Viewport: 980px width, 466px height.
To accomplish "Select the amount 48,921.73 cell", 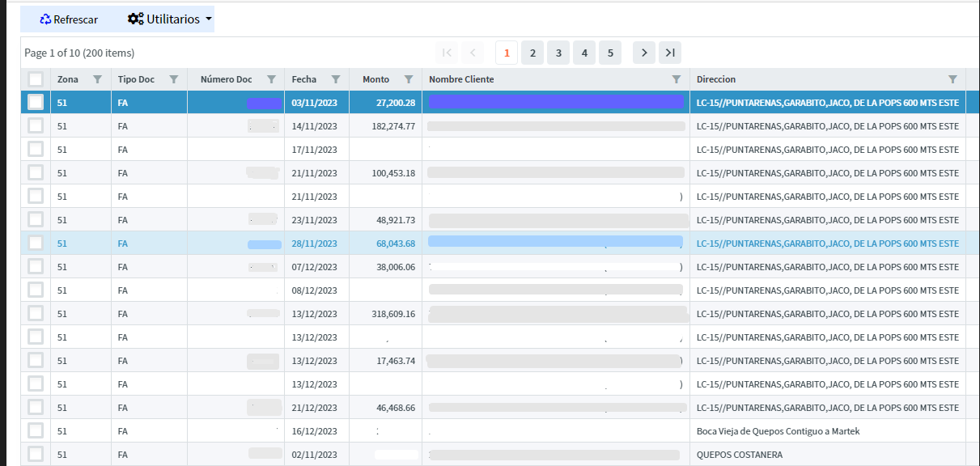I will coord(385,220).
